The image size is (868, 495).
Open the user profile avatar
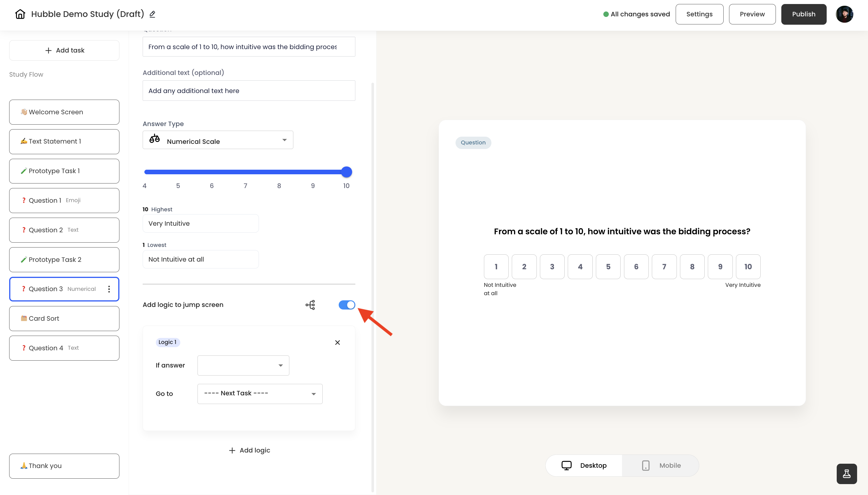pyautogui.click(x=844, y=14)
